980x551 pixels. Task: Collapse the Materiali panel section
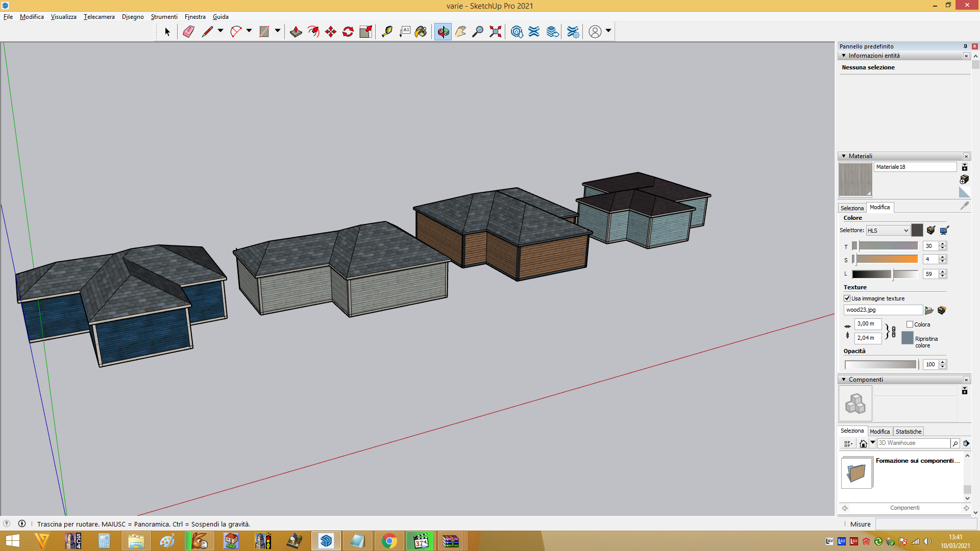[x=844, y=156]
